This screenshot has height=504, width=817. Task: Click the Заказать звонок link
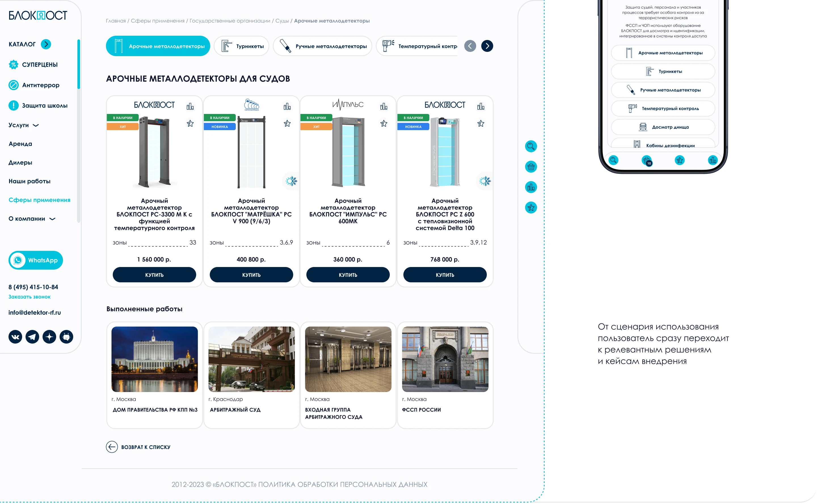coord(29,297)
